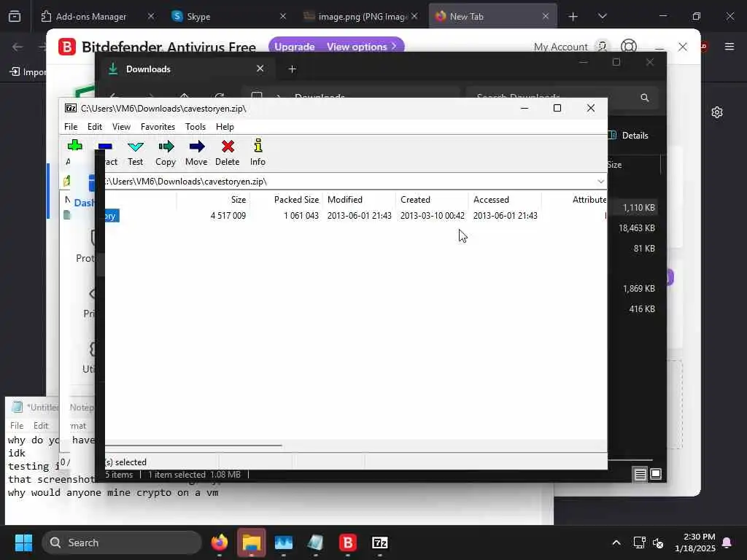Open the Firefox View icon at top left

click(15, 16)
